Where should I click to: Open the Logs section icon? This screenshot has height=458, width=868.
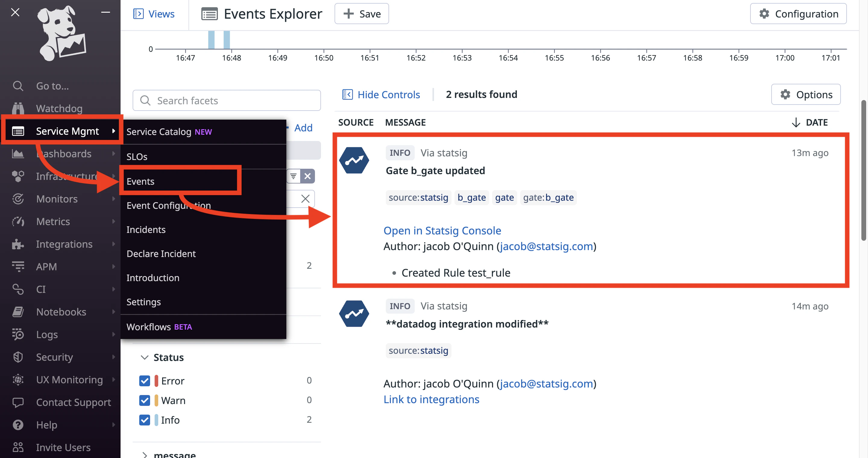[18, 334]
